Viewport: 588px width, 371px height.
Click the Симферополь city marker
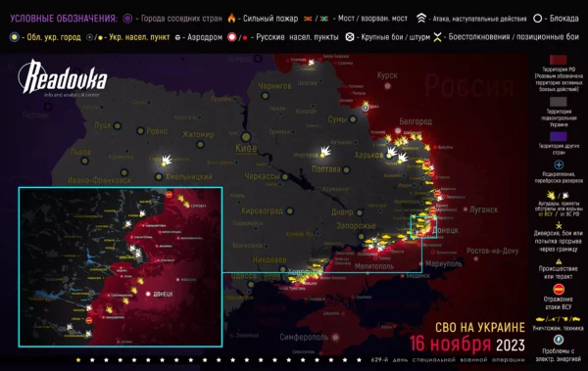(335, 337)
